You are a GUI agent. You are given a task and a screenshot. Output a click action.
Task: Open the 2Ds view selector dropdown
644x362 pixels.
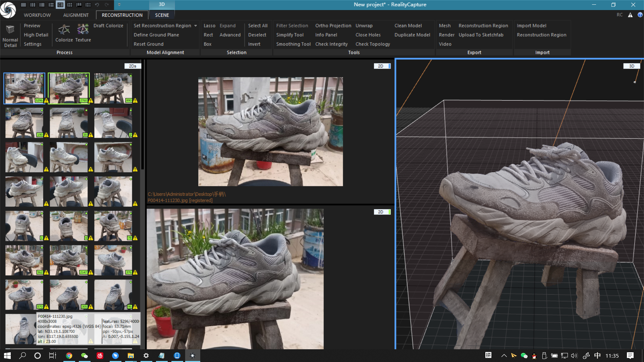[x=133, y=66]
